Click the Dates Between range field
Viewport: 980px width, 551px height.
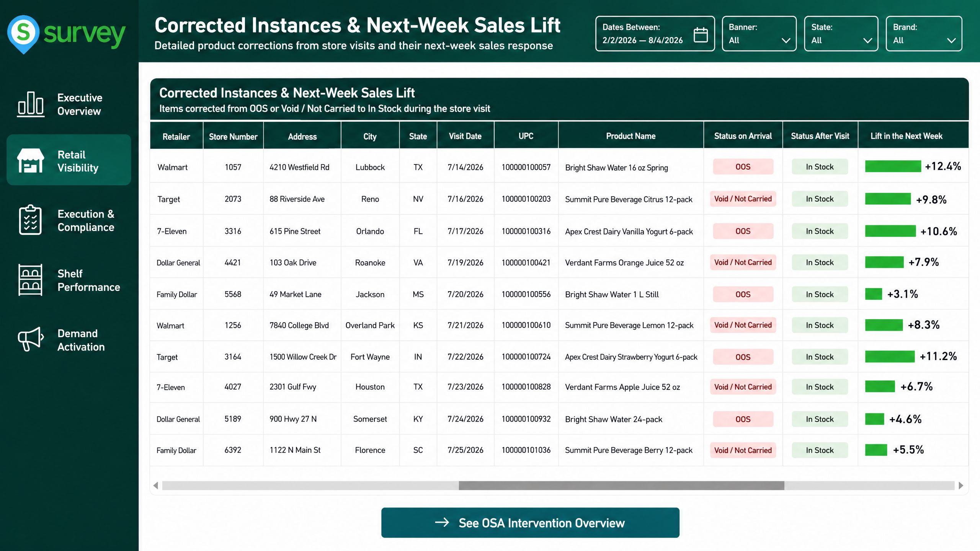click(655, 34)
